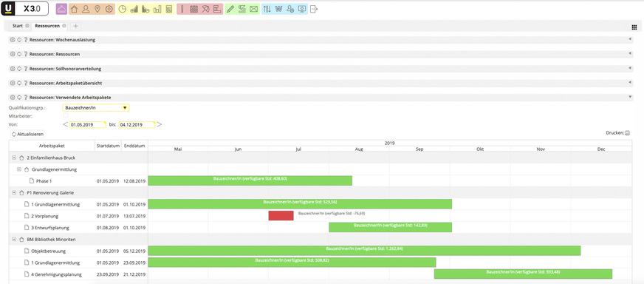Viewport: 644px width, 284px height.
Task: Open the calculator icon
Action: (168, 9)
